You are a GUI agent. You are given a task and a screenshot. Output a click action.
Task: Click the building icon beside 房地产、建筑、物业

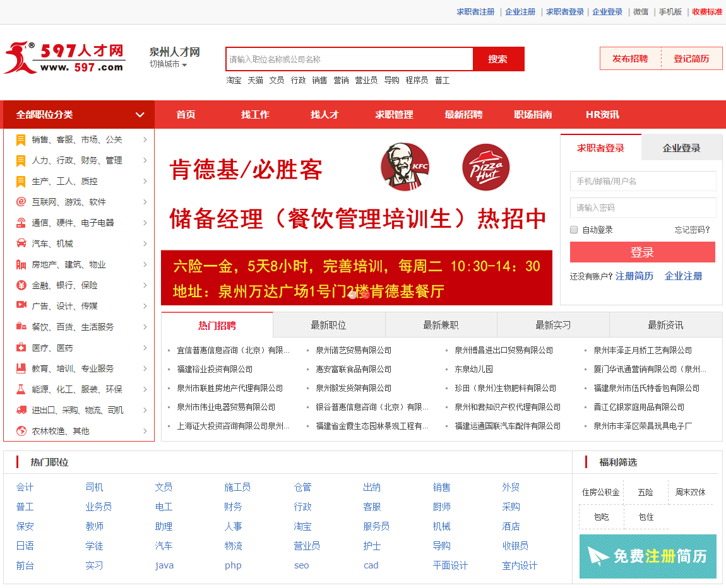(x=21, y=264)
